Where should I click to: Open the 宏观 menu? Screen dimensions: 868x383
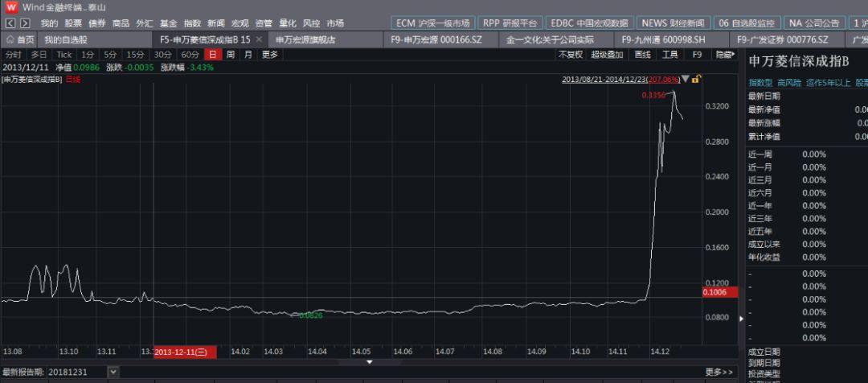[x=240, y=23]
